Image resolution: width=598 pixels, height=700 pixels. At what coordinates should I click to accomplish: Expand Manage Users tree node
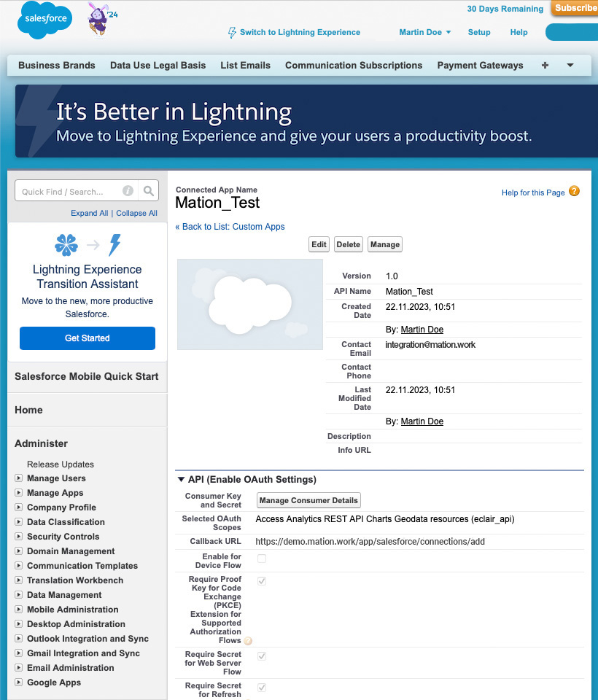[19, 478]
